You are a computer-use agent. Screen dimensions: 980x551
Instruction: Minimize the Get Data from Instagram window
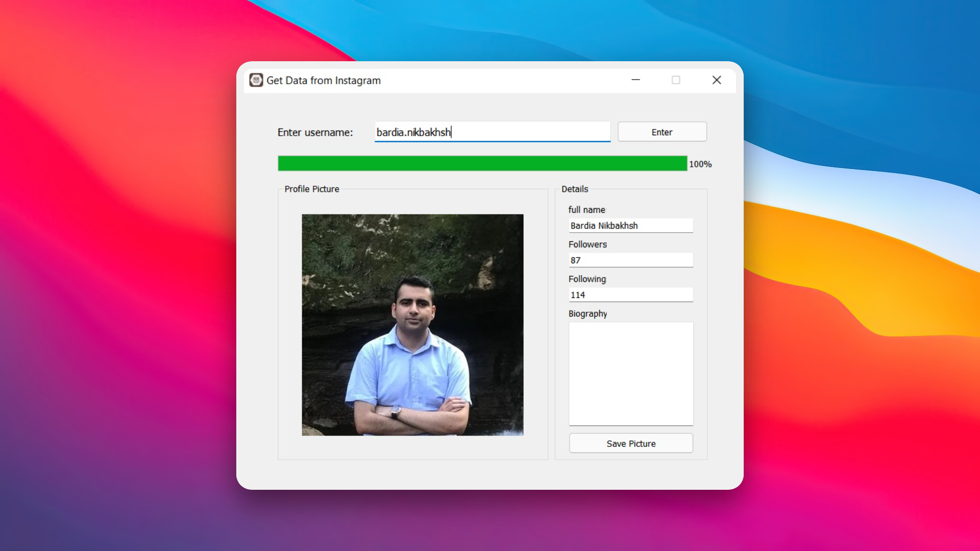(635, 80)
